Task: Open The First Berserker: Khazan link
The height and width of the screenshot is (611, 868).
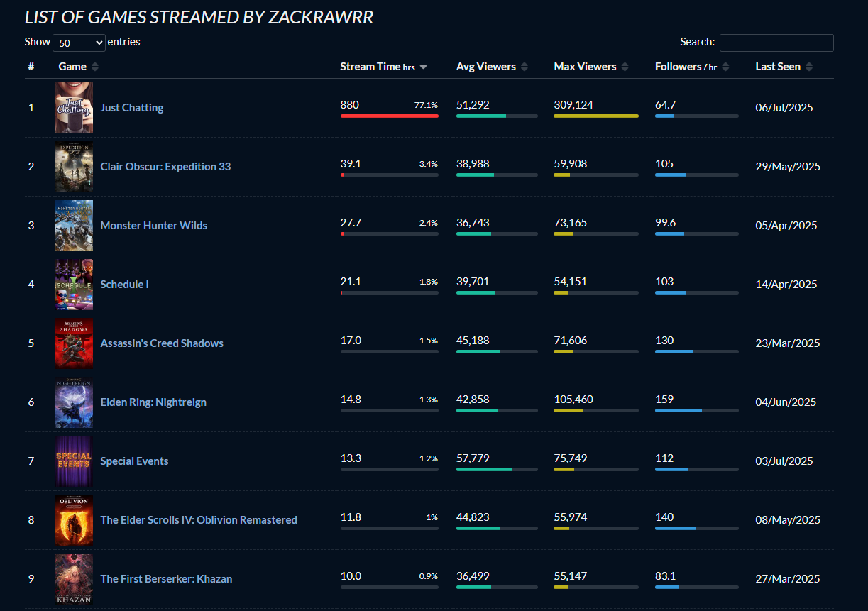Action: [x=166, y=579]
